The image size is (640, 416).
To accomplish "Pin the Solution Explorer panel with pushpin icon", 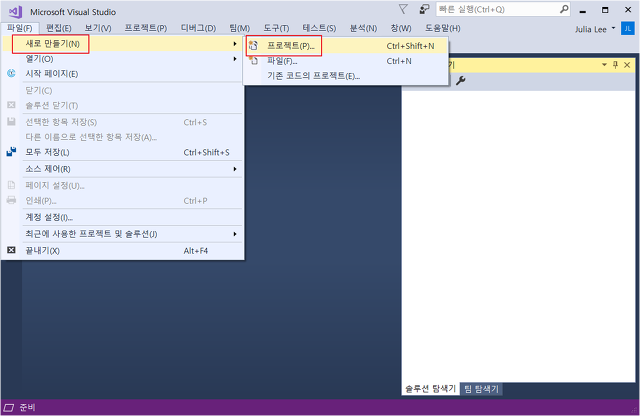I will [616, 65].
